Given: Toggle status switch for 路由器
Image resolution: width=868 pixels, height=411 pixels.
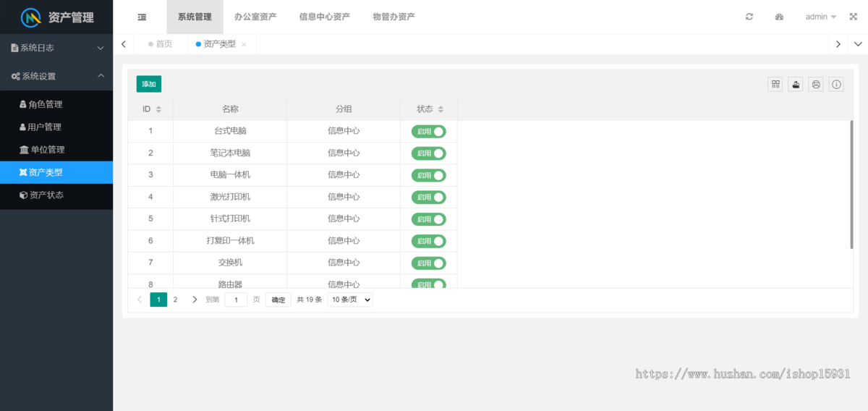Looking at the screenshot, I should click(x=429, y=284).
